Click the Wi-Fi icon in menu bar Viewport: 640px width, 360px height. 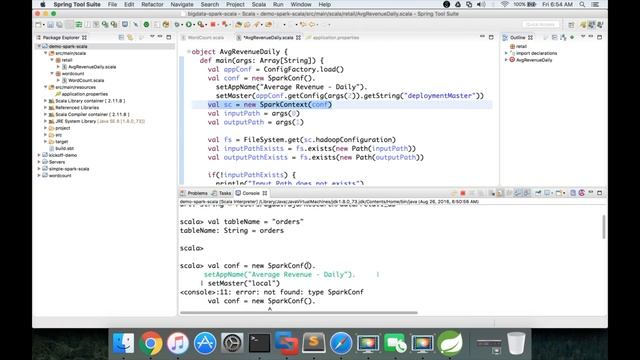click(504, 4)
